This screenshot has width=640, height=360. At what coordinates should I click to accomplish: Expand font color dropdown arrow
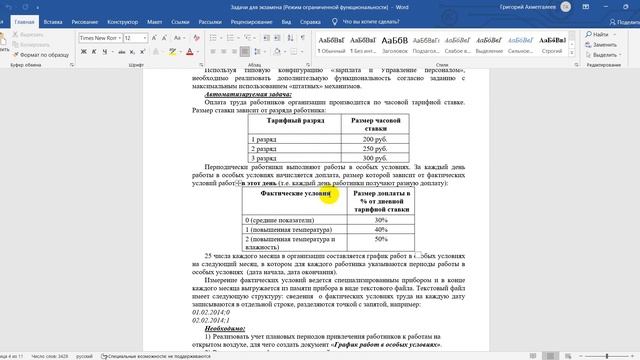point(198,52)
